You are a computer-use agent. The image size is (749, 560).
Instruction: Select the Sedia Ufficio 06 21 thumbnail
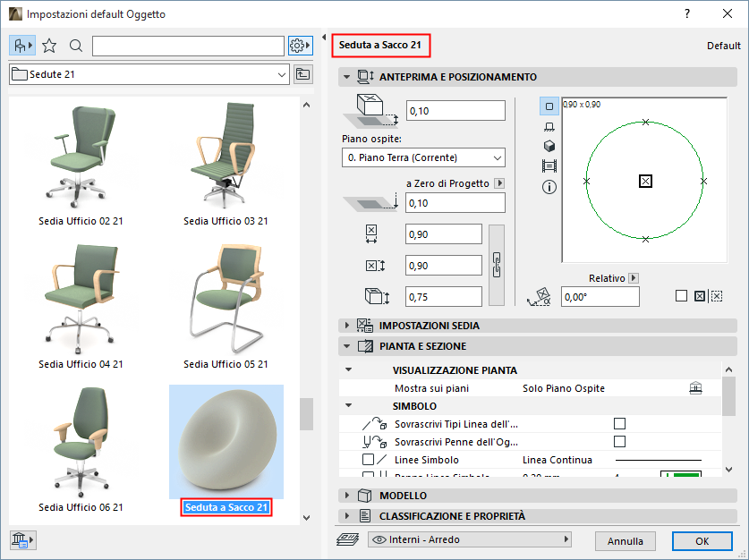(81, 443)
